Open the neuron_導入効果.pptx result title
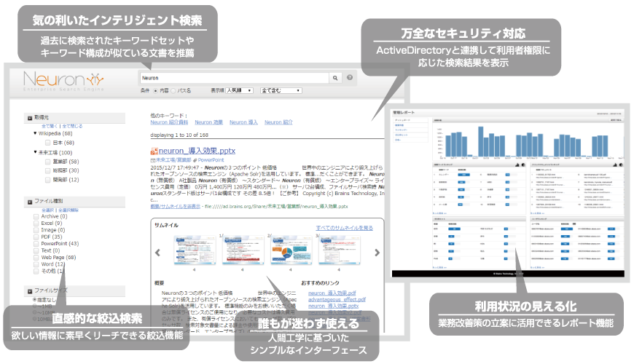The height and width of the screenshot is (364, 634). (197, 151)
